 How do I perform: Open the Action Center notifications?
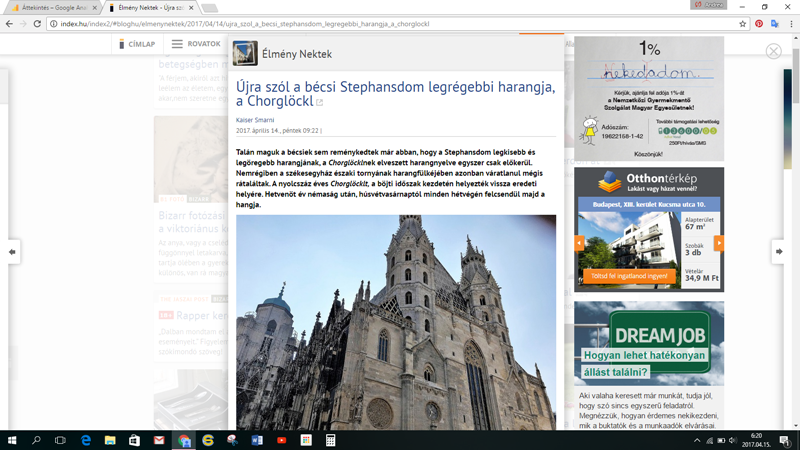(x=786, y=440)
